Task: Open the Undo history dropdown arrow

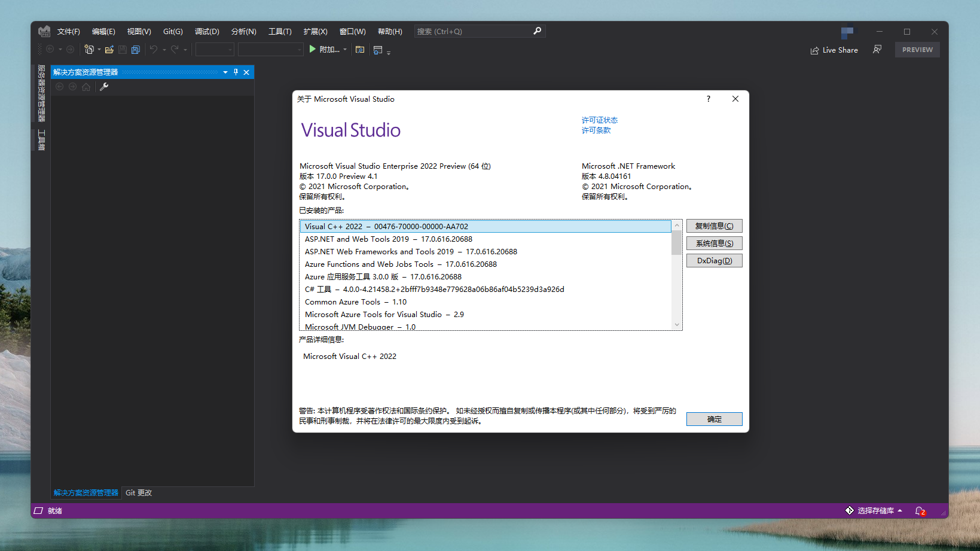Action: coord(164,50)
